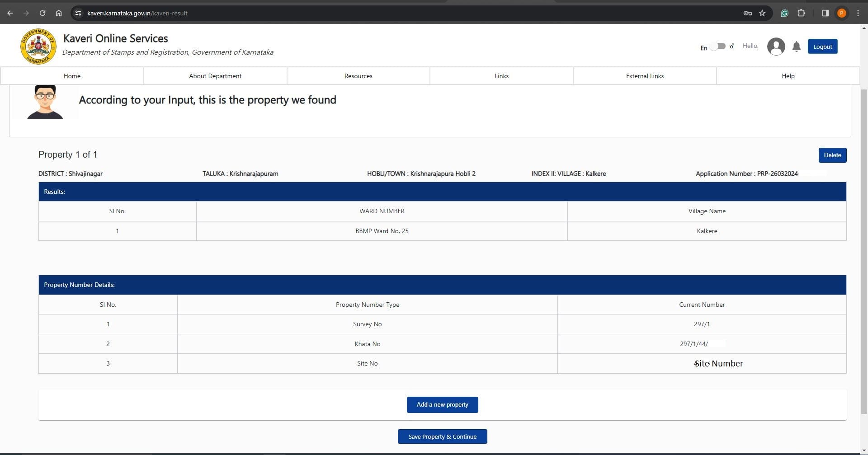Screen dimensions: 868x455
Task: Click Save Property & Continue
Action: [442, 436]
